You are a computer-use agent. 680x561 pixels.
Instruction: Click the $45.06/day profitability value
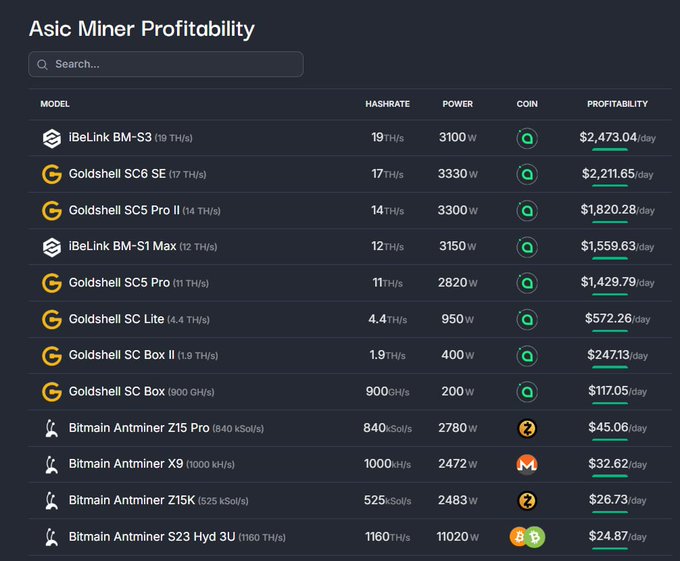click(x=618, y=427)
